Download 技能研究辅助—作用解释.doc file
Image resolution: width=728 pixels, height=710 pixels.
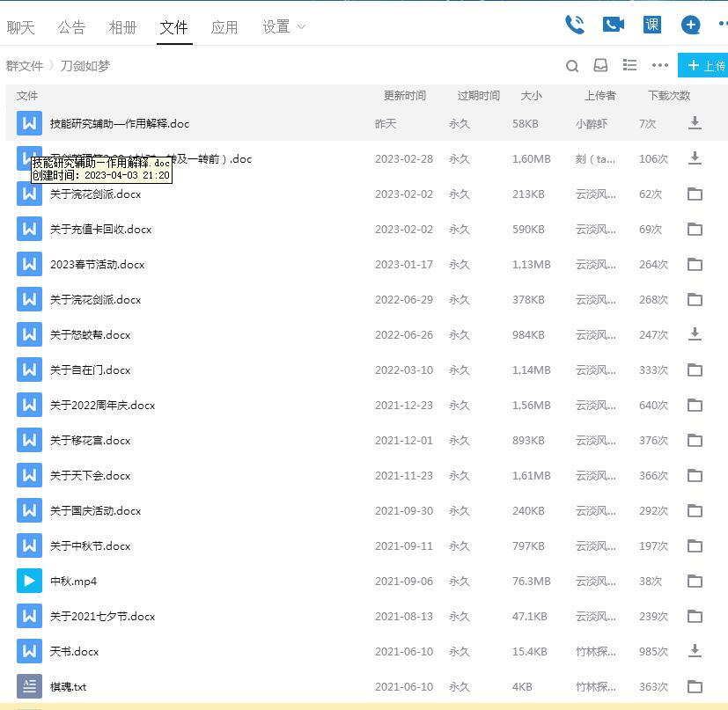[695, 123]
